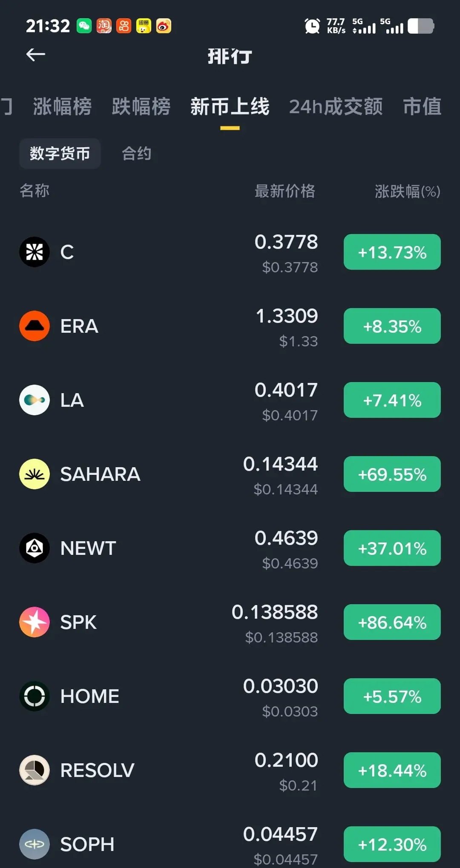
Task: Tap the pink SPK star icon
Action: pos(34,622)
